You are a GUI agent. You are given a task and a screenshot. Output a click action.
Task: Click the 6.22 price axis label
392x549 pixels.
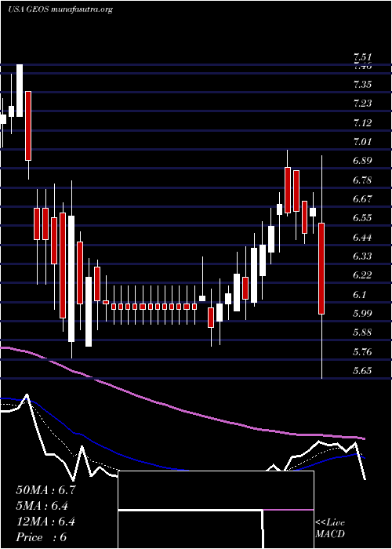pos(362,275)
